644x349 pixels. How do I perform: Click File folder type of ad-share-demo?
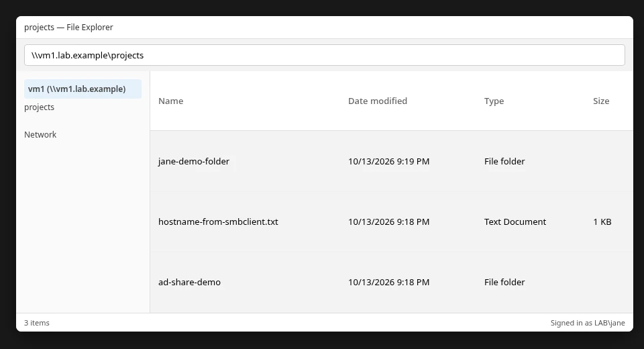point(504,282)
